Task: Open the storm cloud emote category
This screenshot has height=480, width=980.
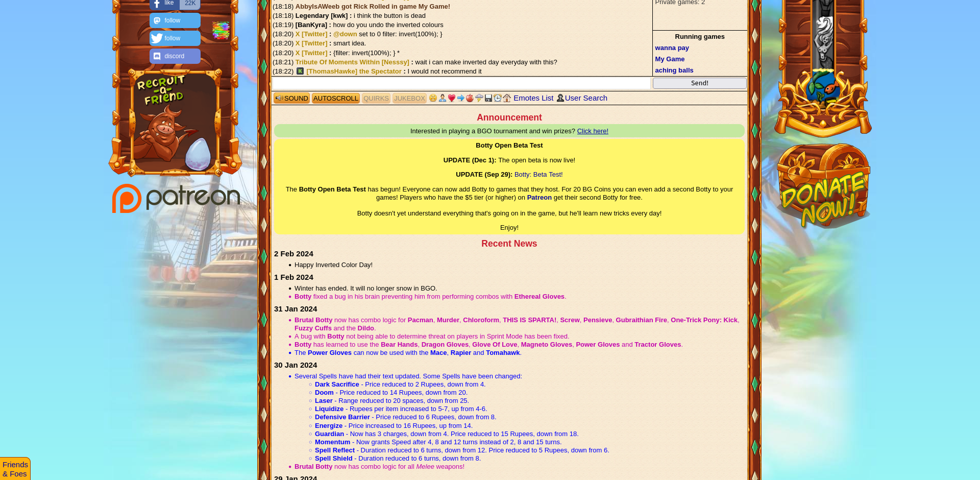Action: [x=479, y=98]
